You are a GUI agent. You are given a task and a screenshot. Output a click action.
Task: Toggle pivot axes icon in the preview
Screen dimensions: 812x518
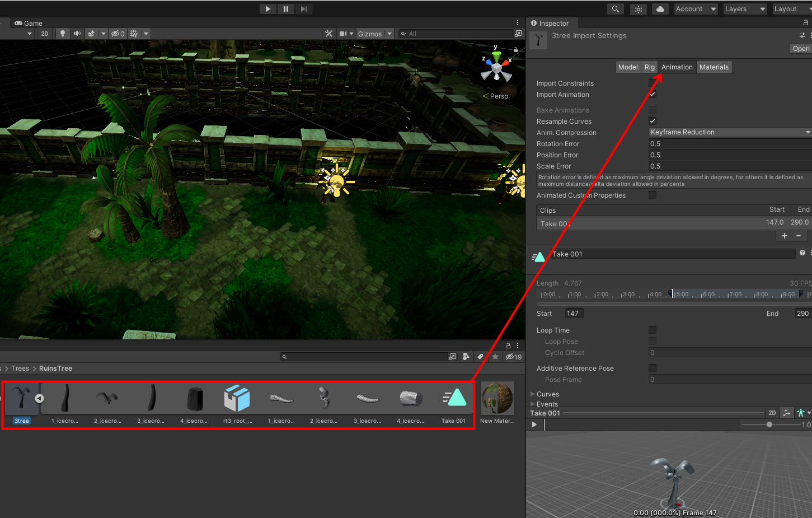787,413
